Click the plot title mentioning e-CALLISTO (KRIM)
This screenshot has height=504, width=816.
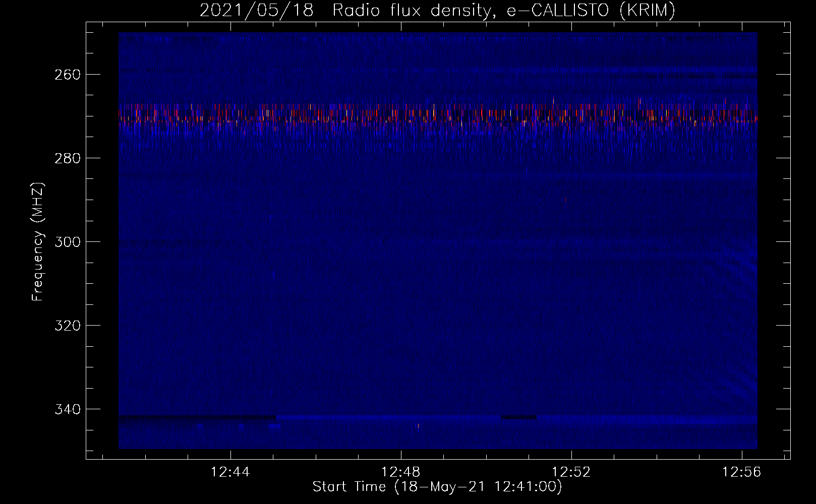[437, 10]
